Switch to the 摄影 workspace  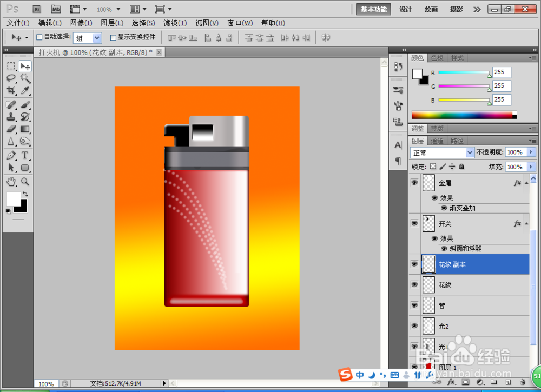tap(456, 9)
